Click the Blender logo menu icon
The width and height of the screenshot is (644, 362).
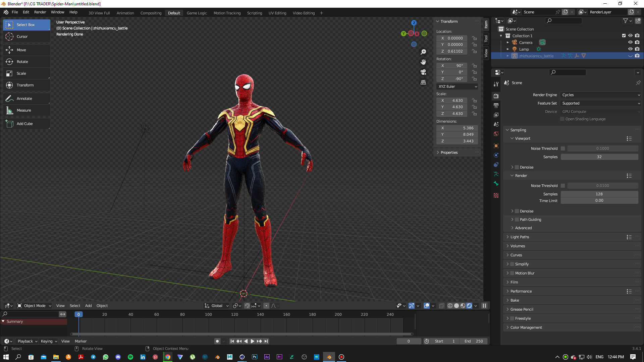coord(6,12)
